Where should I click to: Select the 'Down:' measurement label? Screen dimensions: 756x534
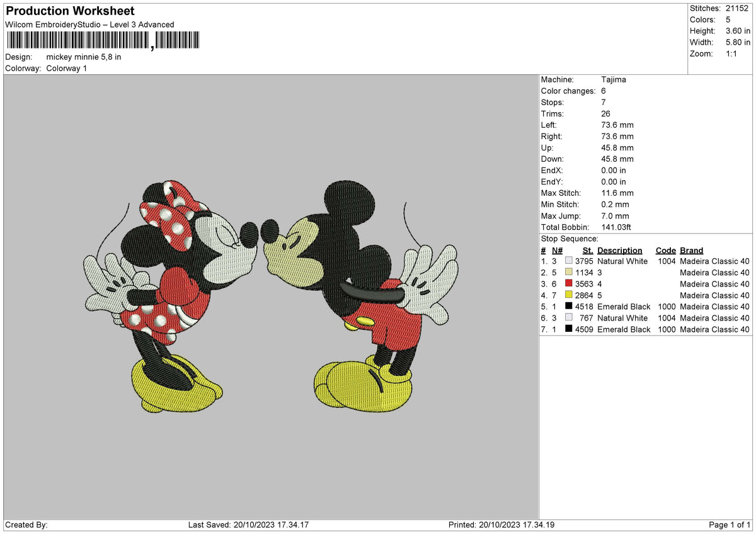[x=553, y=159]
